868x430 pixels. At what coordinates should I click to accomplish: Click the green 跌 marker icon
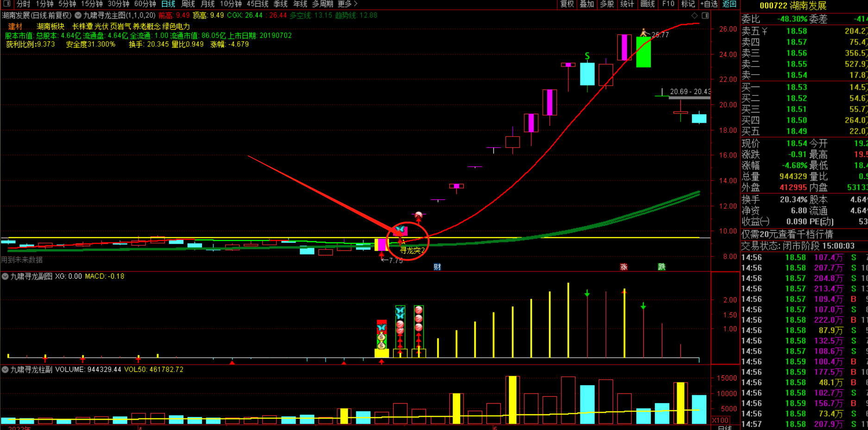pos(661,267)
